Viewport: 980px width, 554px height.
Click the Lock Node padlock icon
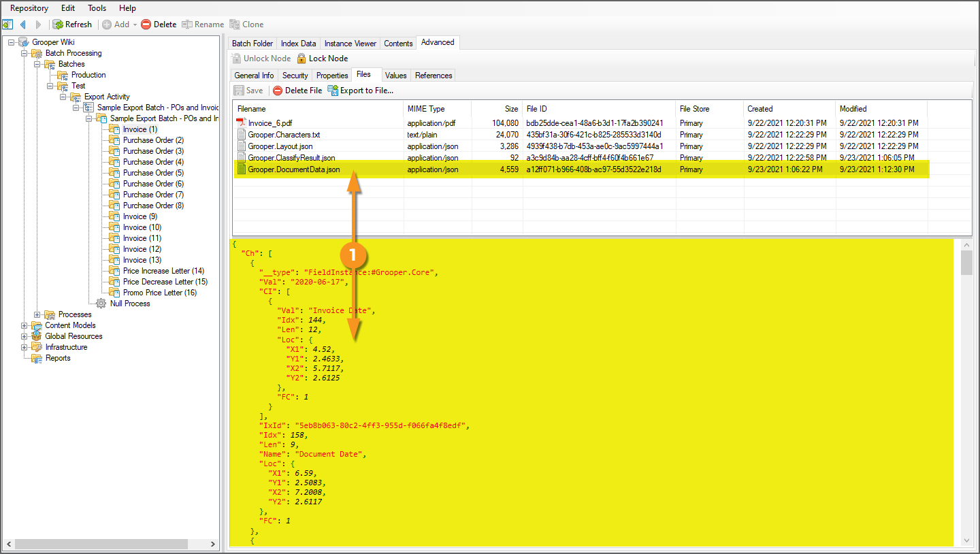[301, 59]
